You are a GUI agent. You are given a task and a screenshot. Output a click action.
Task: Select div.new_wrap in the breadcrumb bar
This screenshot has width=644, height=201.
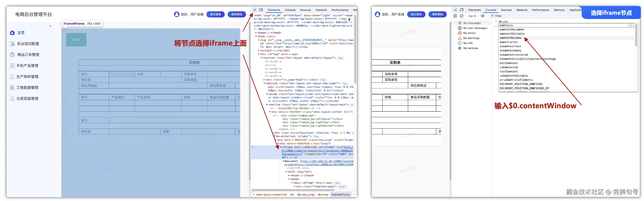pyautogui.click(x=306, y=194)
